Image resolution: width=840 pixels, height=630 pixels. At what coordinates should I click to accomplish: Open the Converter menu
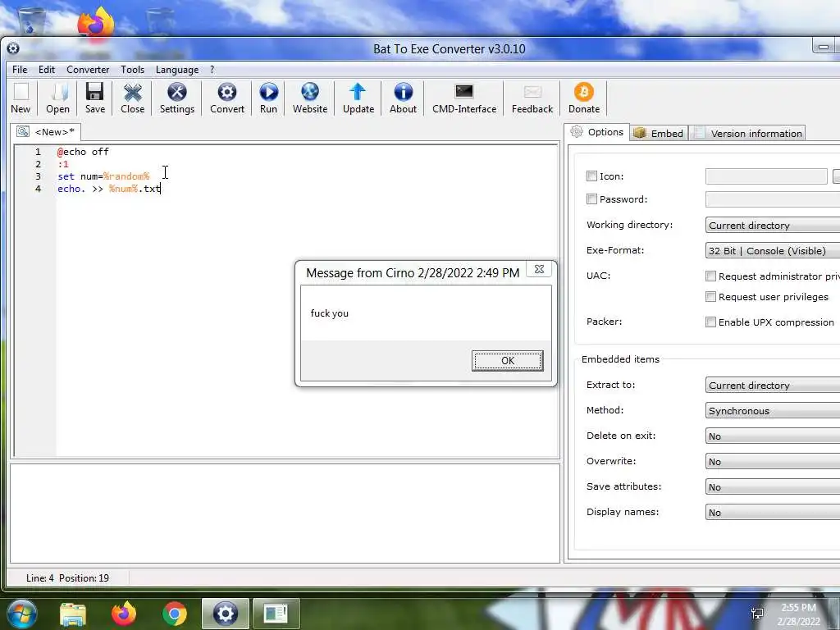(88, 70)
